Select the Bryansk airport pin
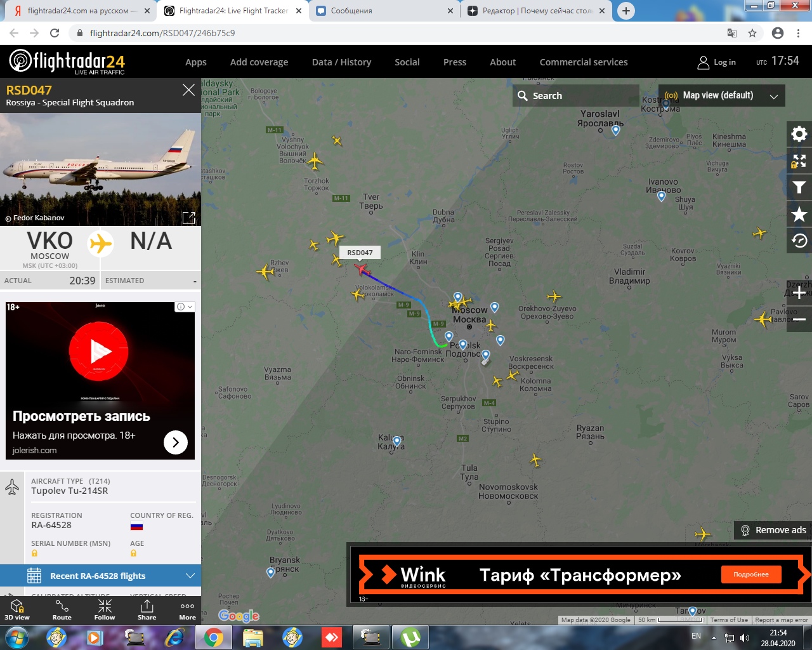The image size is (812, 650). 271,573
